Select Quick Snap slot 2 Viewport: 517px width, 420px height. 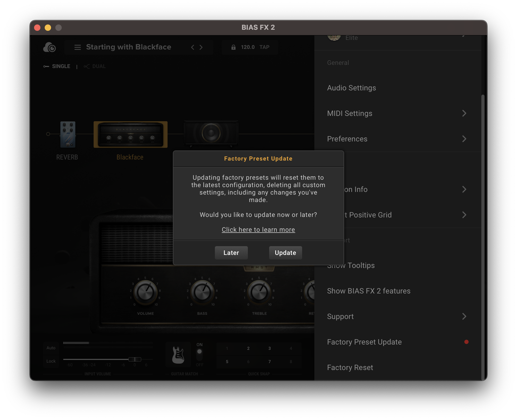coord(248,348)
